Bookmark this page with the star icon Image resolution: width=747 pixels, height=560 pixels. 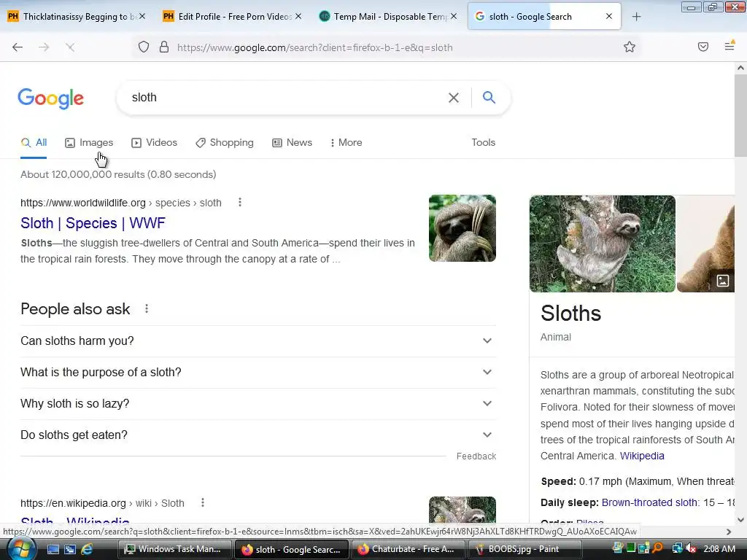[630, 47]
